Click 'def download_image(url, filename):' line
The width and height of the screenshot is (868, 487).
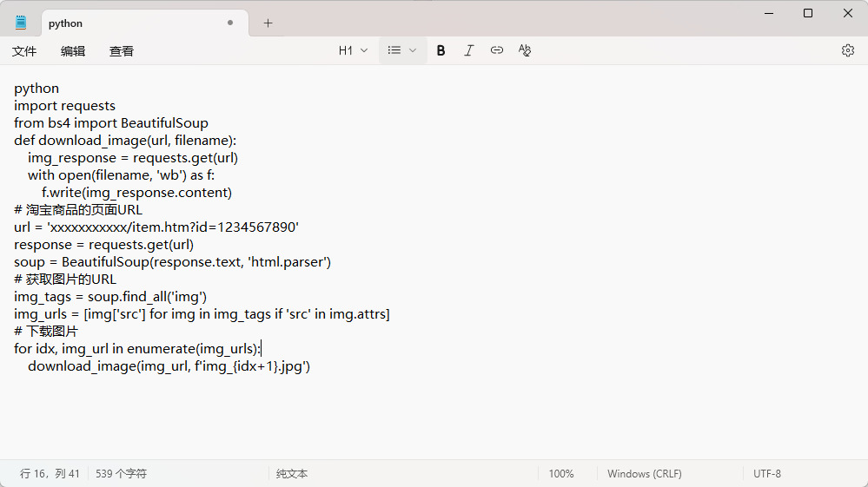[x=125, y=141]
